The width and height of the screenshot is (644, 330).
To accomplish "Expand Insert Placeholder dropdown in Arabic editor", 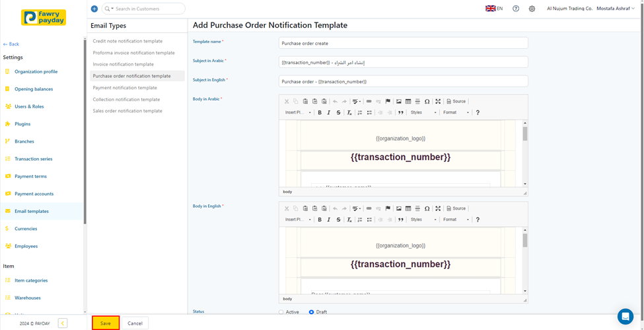I will coord(298,112).
